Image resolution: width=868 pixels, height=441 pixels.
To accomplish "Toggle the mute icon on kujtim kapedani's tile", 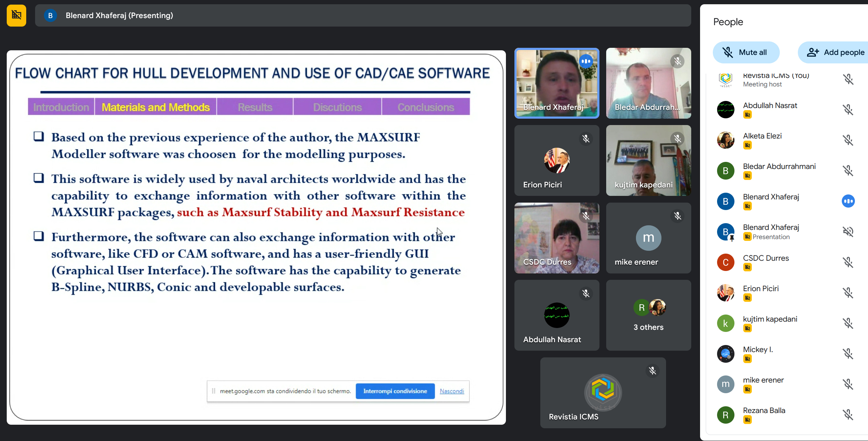I will 677,138.
